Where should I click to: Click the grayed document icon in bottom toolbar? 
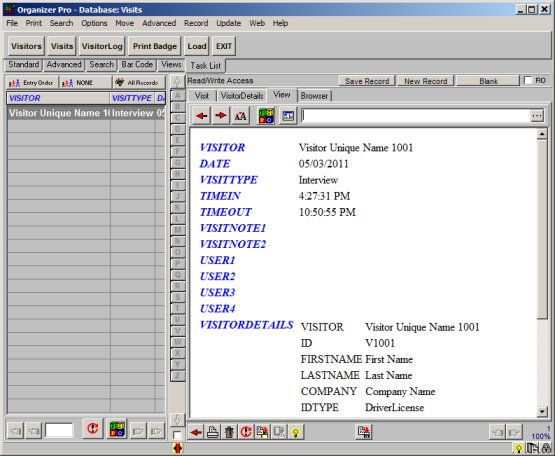(279, 432)
